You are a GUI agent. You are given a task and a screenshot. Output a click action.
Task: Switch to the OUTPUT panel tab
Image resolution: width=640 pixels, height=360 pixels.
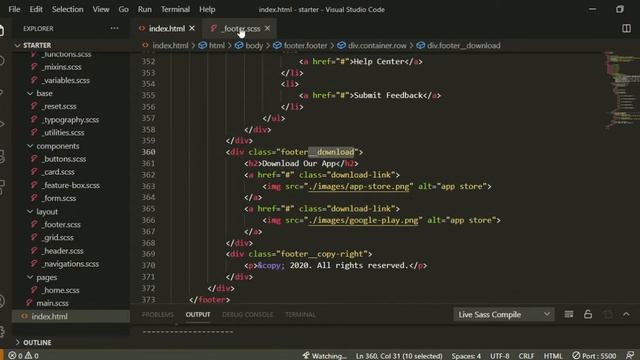(198, 315)
